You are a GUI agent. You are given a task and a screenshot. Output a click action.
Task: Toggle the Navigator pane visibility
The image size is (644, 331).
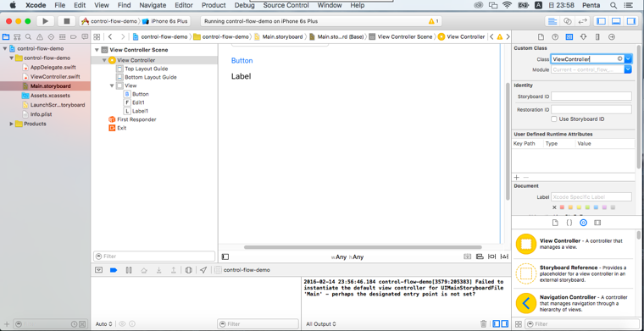(x=601, y=21)
